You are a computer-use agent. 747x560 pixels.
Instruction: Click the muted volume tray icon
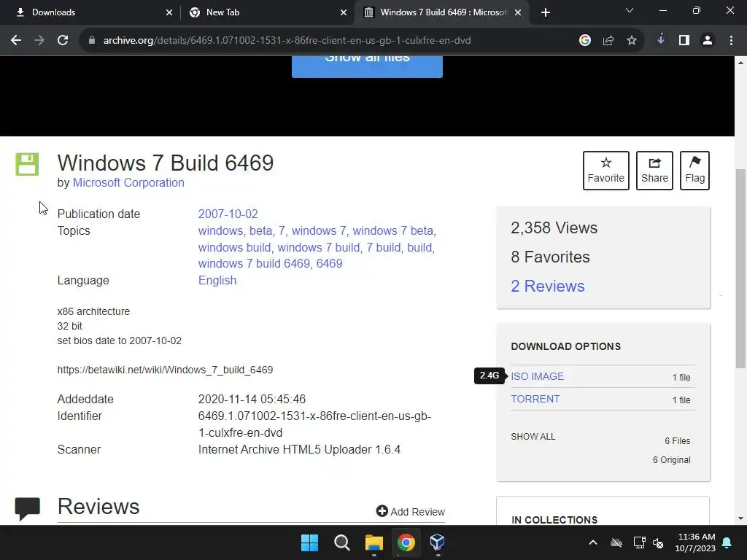pyautogui.click(x=658, y=542)
